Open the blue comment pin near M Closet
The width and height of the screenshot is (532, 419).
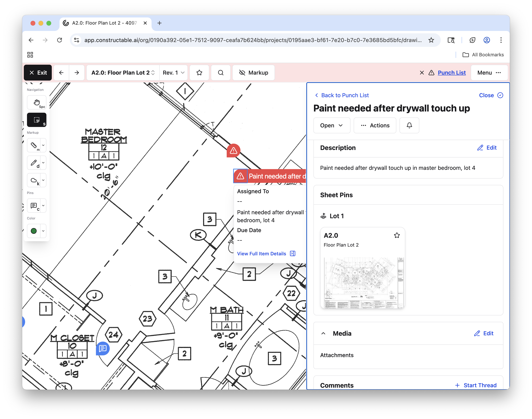coord(103,348)
